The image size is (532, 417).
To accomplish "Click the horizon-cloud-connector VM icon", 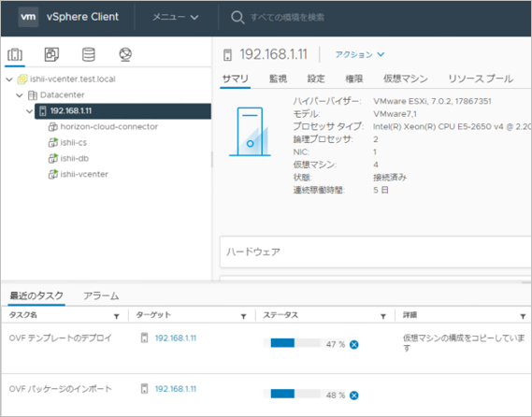I will [53, 127].
